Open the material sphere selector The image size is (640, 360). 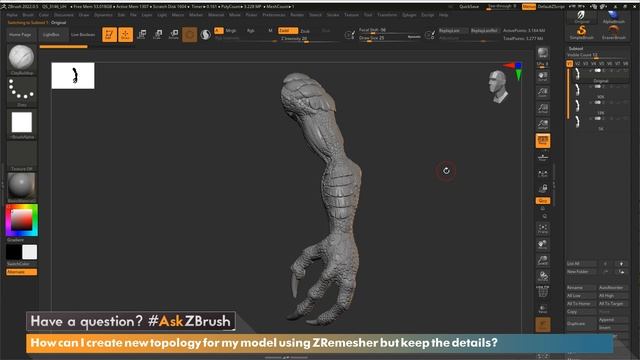tap(21, 187)
